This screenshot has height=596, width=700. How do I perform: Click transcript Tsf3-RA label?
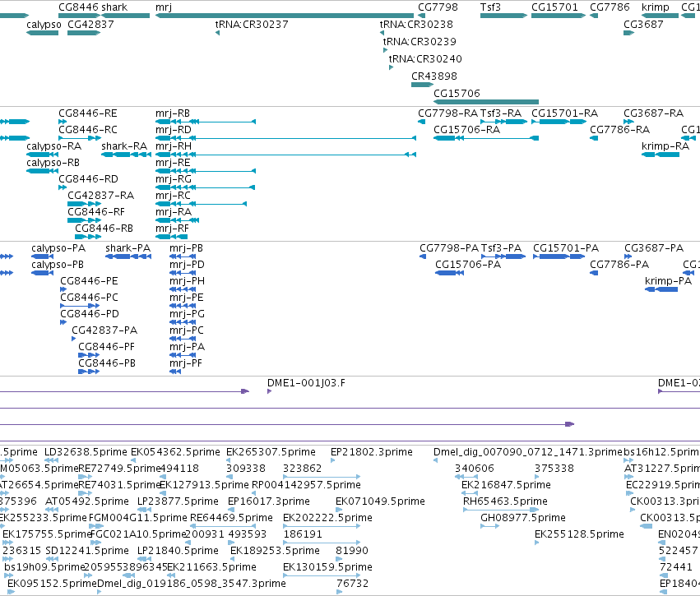pos(501,113)
